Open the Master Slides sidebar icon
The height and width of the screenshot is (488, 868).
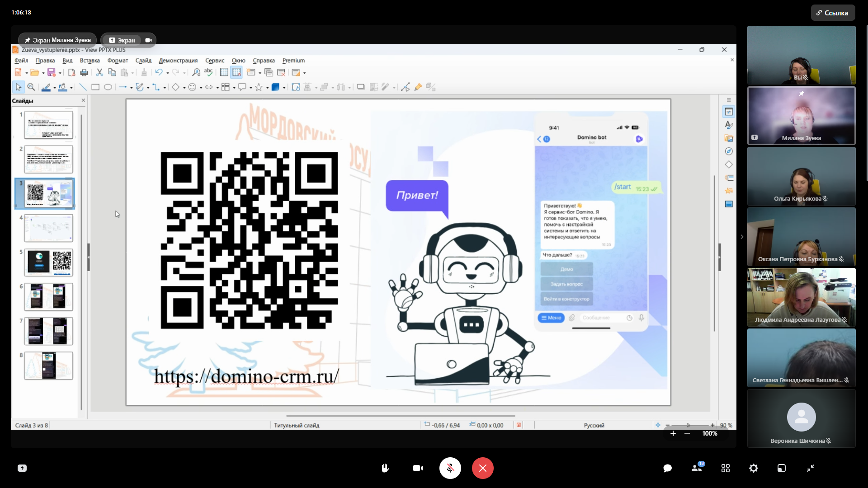[x=729, y=204]
